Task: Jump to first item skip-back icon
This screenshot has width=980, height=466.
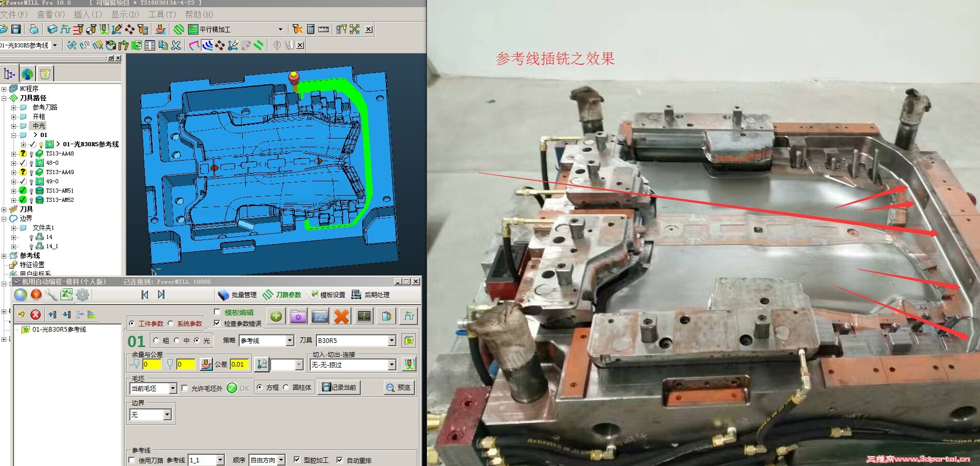Action: pos(145,295)
